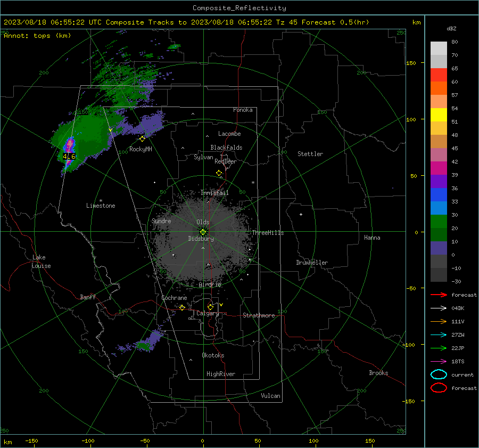The width and height of the screenshot is (479, 448).
Task: Click the Sundre city label
Action: tap(161, 221)
